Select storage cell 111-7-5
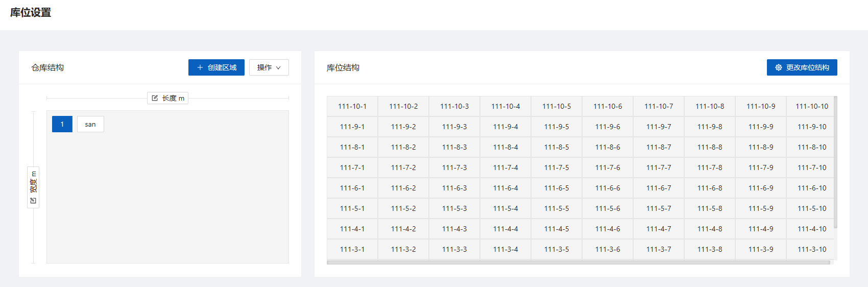Image resolution: width=868 pixels, height=287 pixels. coord(557,168)
